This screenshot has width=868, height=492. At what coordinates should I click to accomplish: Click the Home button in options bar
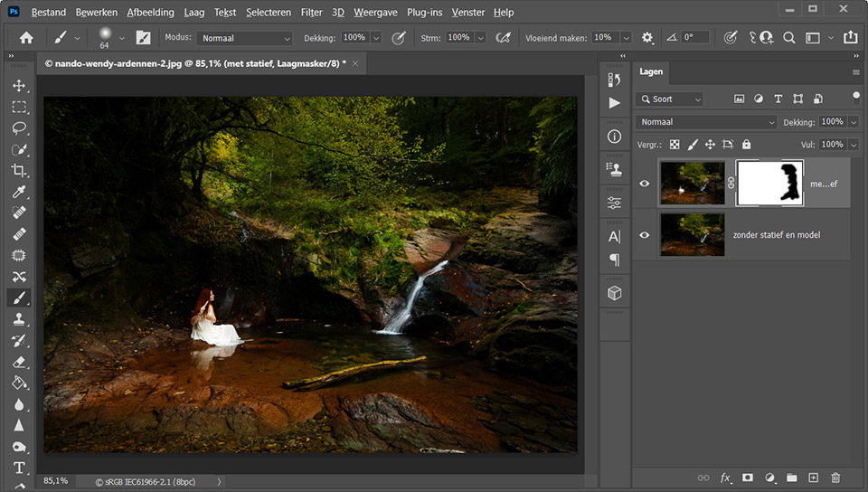coord(26,38)
